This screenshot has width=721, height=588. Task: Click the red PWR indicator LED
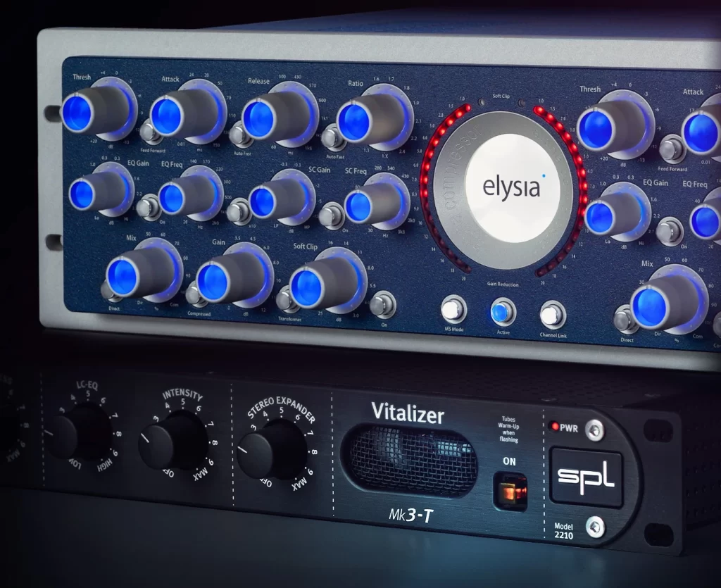555,426
